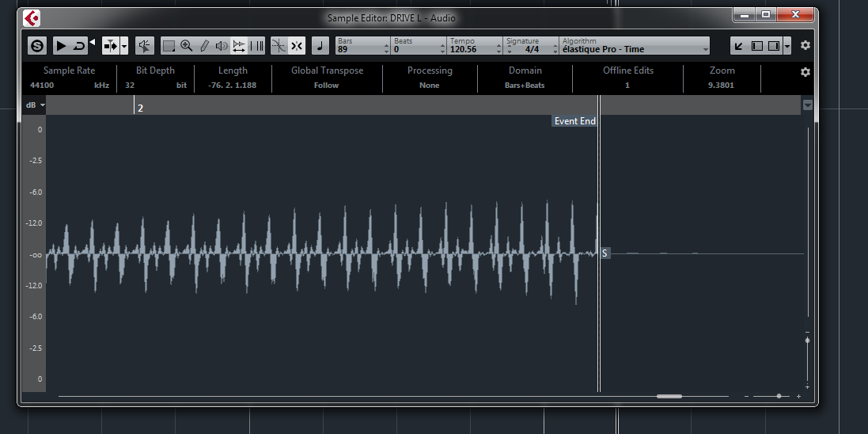Click Show Audio Event arrow icon
Image resolution: width=868 pixels, height=434 pixels.
pyautogui.click(x=738, y=45)
